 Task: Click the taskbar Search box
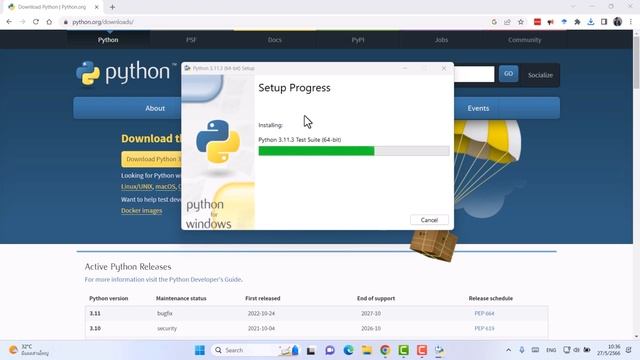(x=255, y=350)
